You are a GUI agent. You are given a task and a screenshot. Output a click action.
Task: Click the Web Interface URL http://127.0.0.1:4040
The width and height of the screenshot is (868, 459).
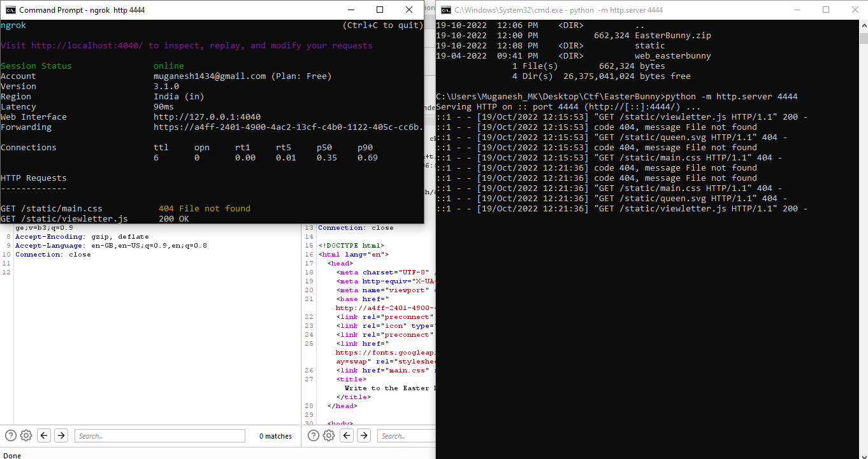tap(207, 117)
